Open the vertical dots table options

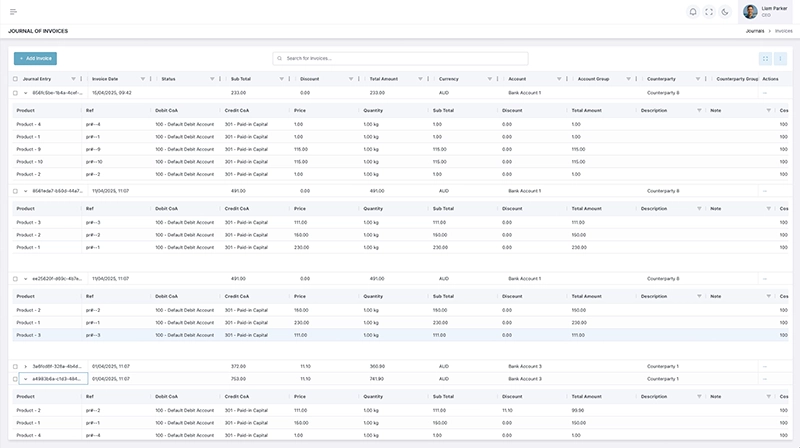tap(780, 59)
